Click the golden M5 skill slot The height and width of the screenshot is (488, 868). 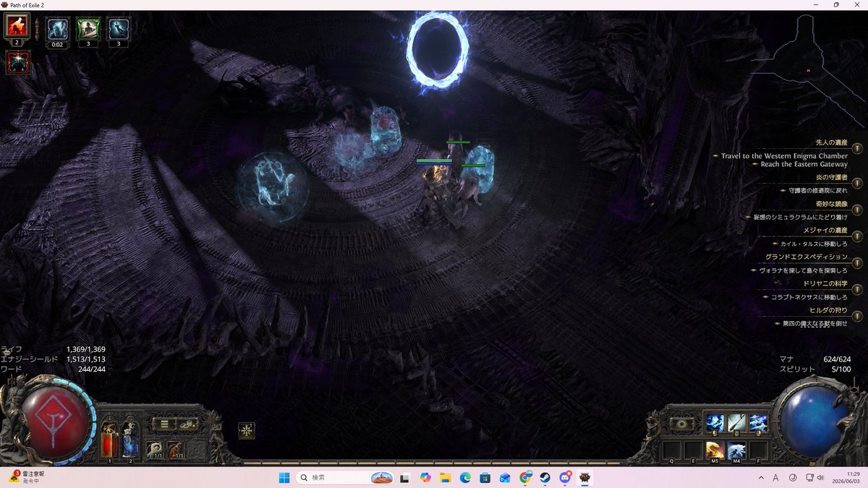click(x=715, y=450)
